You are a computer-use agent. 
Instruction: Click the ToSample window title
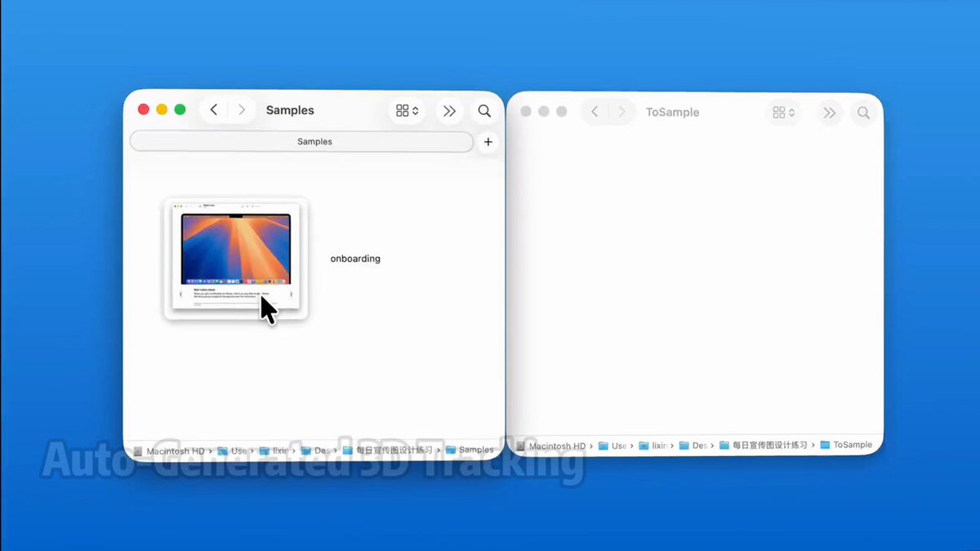pyautogui.click(x=672, y=113)
